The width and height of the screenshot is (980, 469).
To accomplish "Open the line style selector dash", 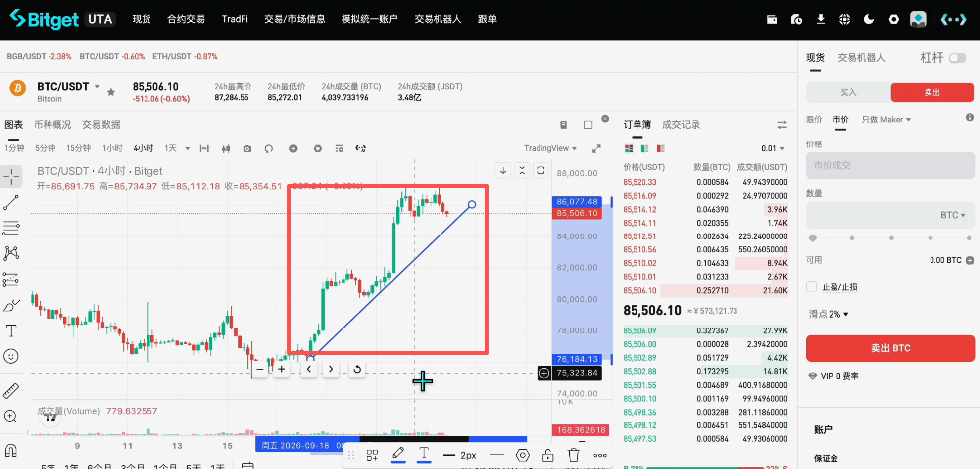I will point(497,455).
